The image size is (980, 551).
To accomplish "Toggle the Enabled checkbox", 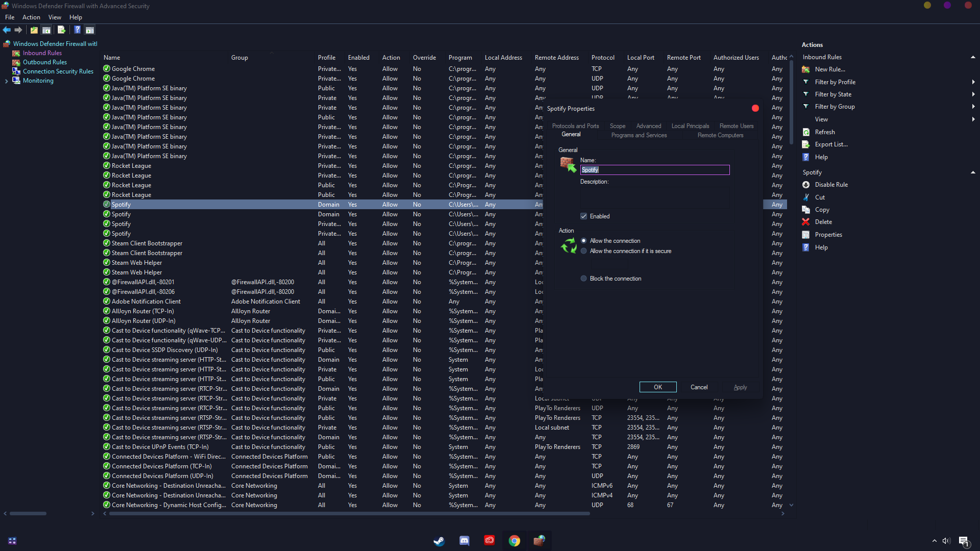I will [x=584, y=216].
